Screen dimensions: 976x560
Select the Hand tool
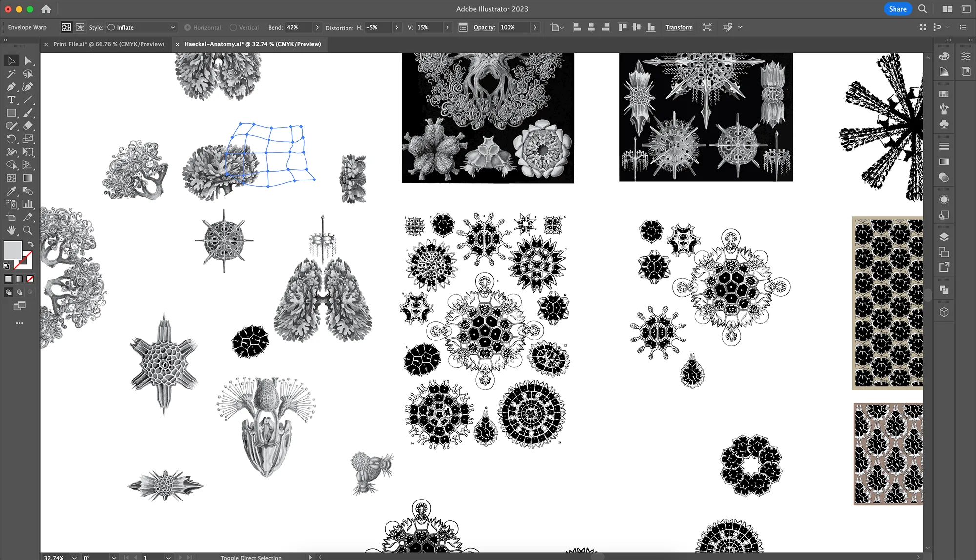[x=11, y=230]
